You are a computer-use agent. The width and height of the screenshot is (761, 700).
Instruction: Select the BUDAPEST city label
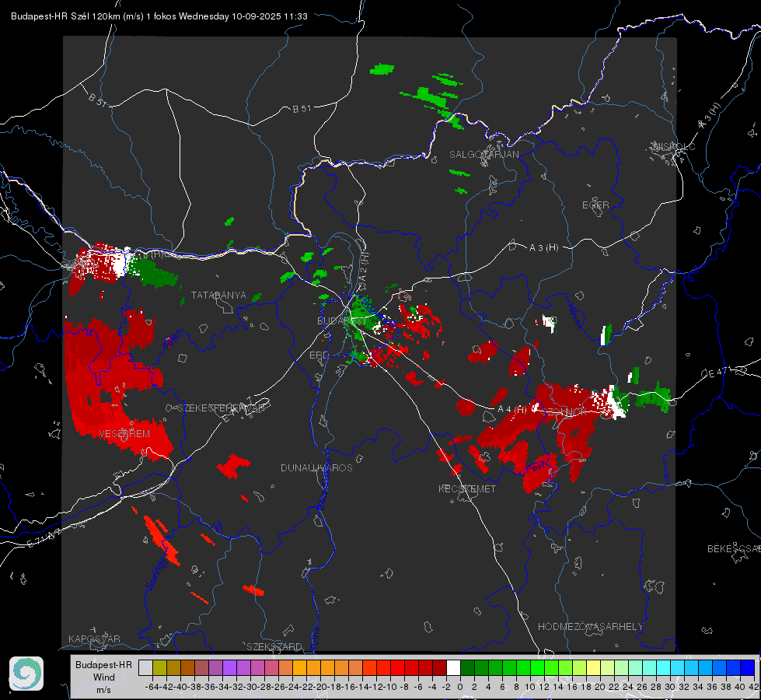coord(341,321)
